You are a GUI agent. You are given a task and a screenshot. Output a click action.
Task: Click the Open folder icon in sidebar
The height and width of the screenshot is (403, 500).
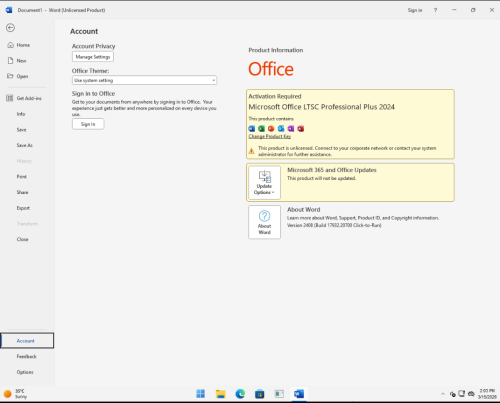coord(10,76)
